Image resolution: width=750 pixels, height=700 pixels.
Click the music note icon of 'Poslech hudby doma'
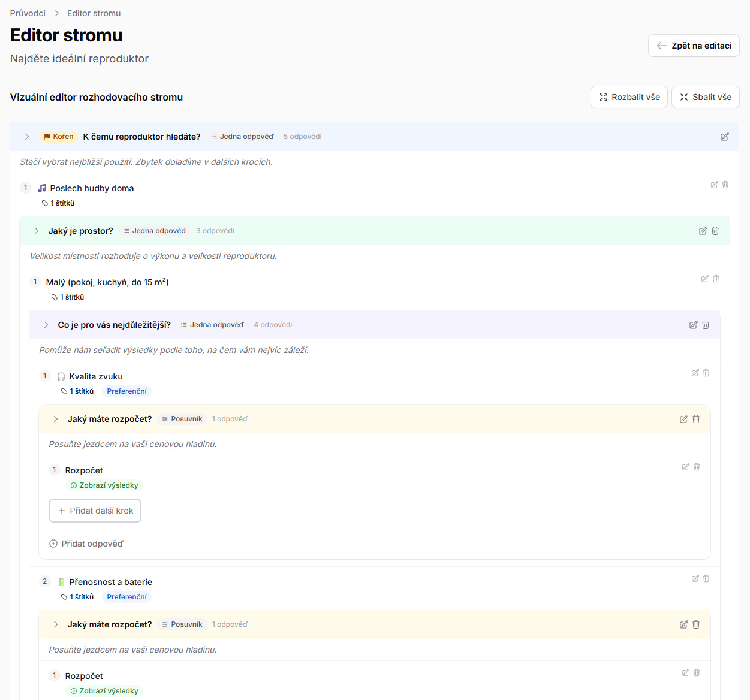pyautogui.click(x=42, y=188)
